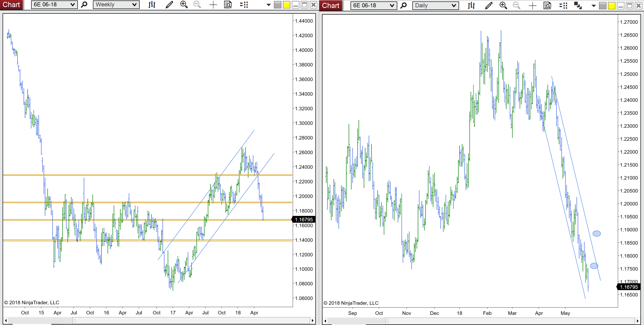Close the Weekly chart window
644x325 pixels.
tap(314, 5)
